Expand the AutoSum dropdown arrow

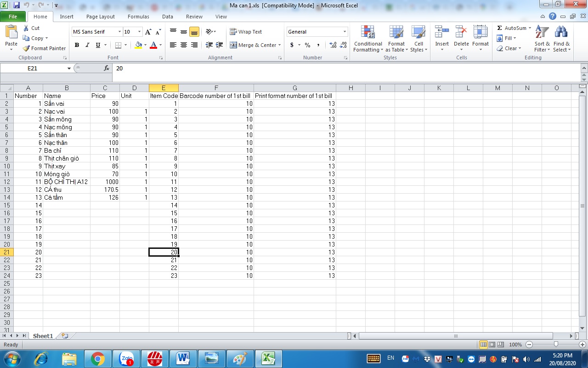[530, 28]
